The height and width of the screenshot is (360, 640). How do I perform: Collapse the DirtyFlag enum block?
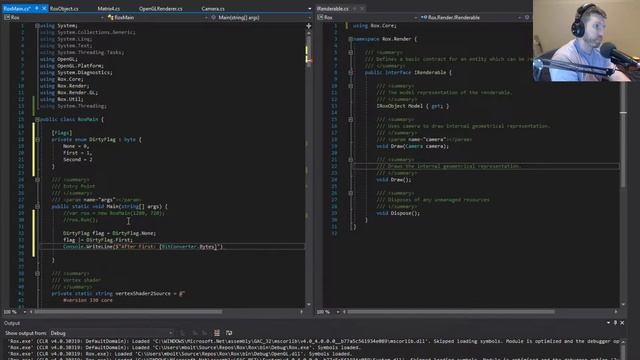coord(37,140)
